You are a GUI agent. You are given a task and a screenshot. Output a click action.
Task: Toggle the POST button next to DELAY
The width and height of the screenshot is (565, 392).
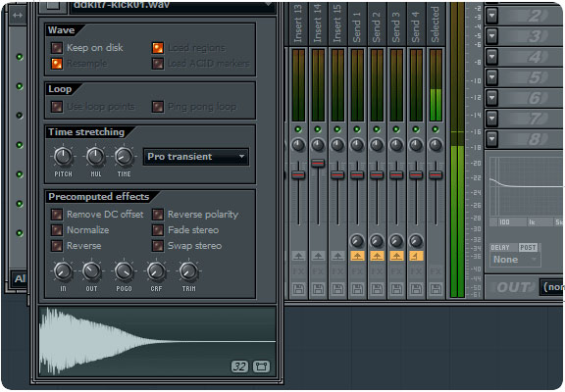pos(528,248)
